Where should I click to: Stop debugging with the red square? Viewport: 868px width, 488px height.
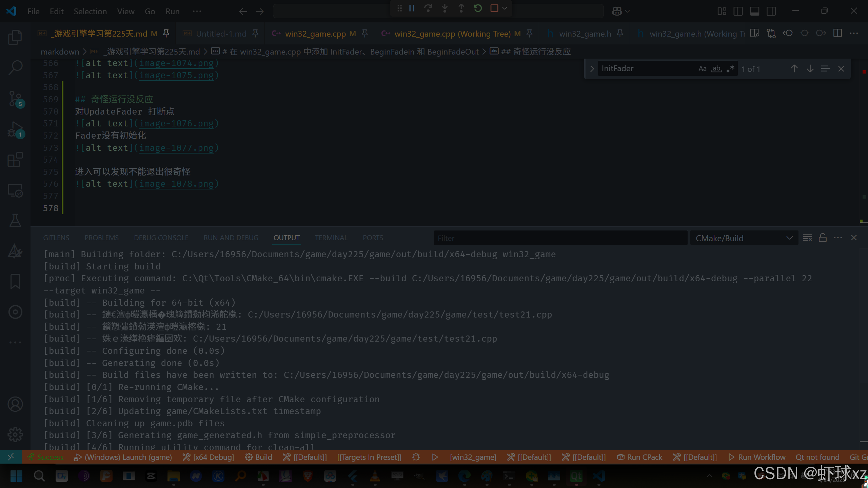tap(494, 8)
